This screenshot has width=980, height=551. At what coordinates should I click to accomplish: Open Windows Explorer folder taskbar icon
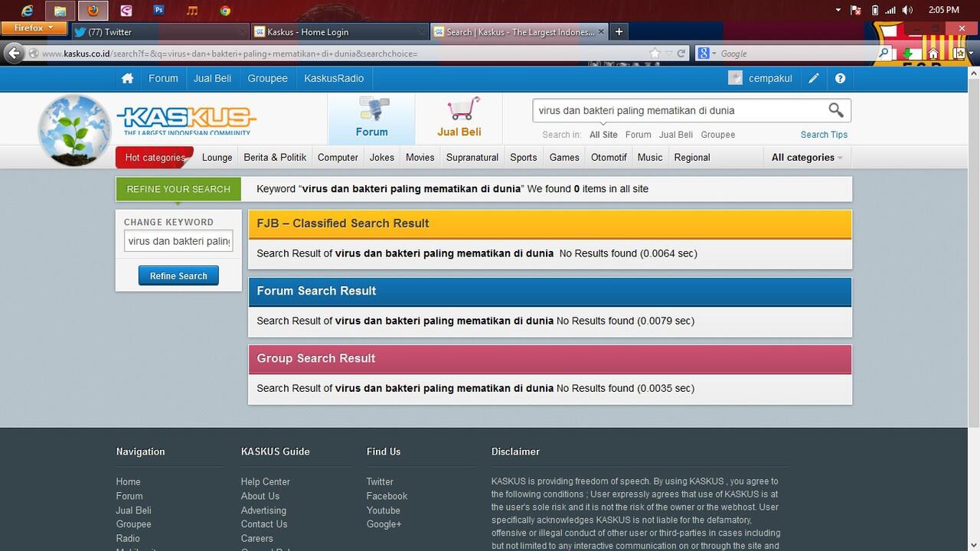60,11
